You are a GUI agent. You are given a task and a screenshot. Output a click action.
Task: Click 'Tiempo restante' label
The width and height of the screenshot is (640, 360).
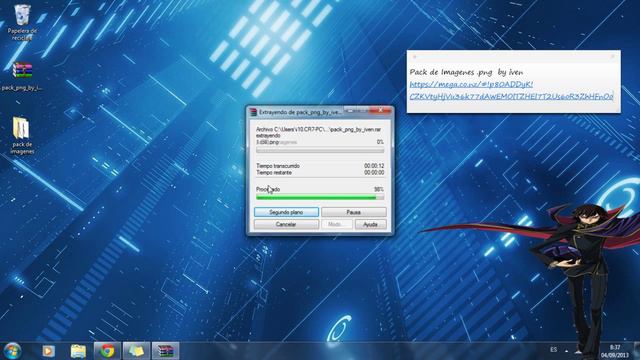(x=274, y=173)
